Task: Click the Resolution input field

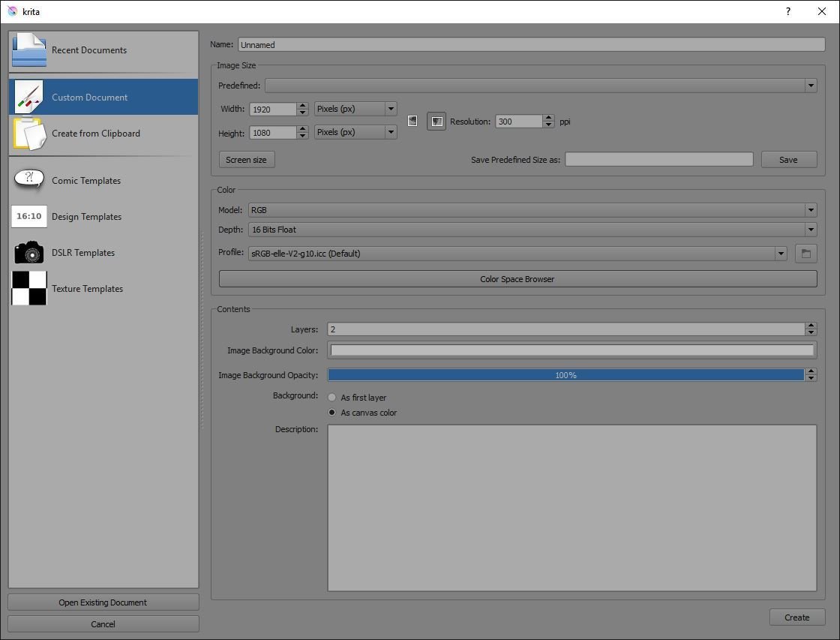Action: click(518, 121)
